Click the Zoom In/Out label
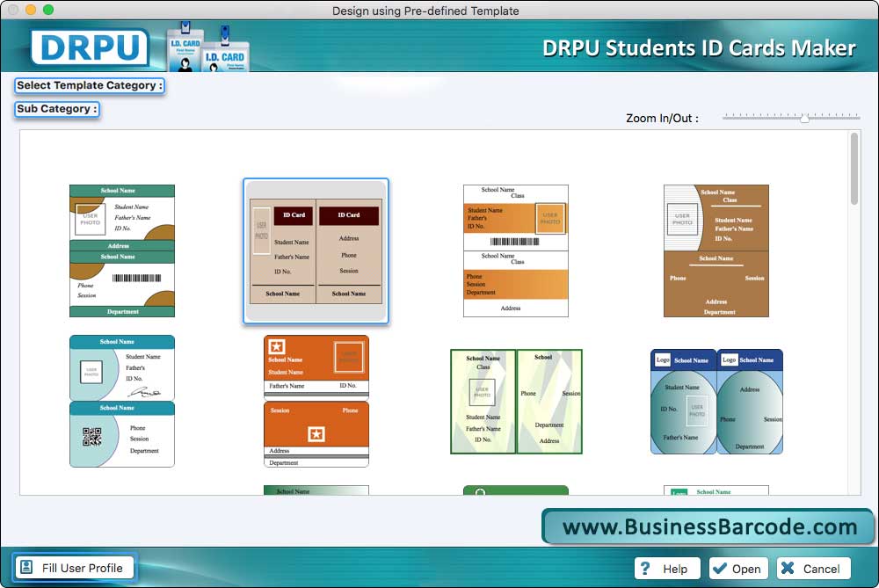Screen dimensions: 879x588 pos(662,119)
